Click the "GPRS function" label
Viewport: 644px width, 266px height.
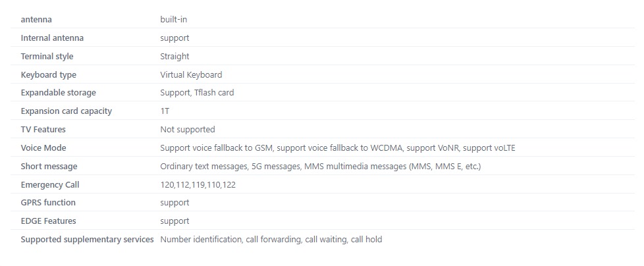click(x=48, y=203)
